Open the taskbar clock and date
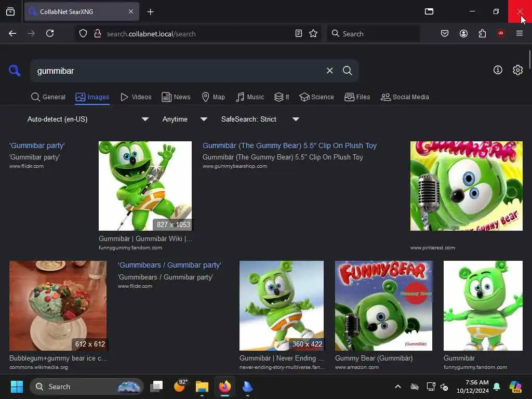532x399 pixels. [x=472, y=387]
